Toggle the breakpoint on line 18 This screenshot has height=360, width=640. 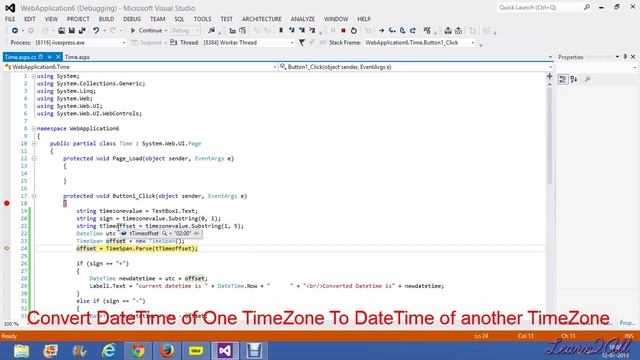(7, 203)
